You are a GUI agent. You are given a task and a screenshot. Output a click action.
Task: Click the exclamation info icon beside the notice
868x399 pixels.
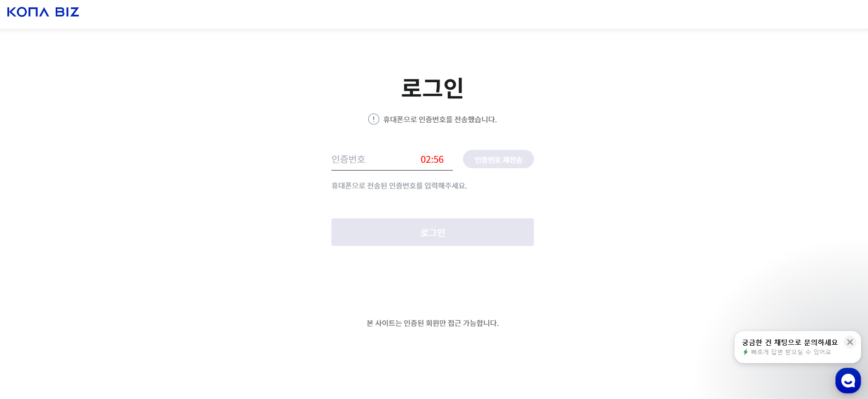coord(374,119)
